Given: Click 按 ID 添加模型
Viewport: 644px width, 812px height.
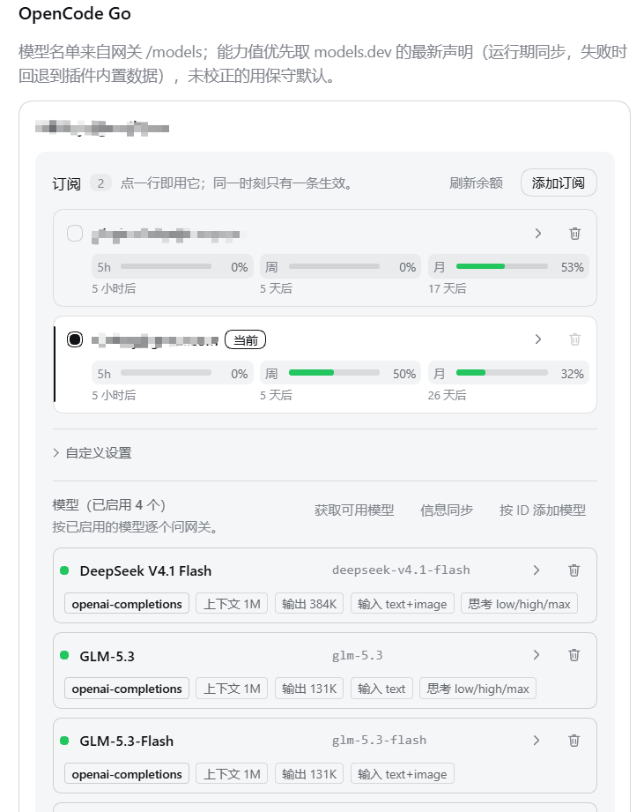Looking at the screenshot, I should tap(543, 510).
